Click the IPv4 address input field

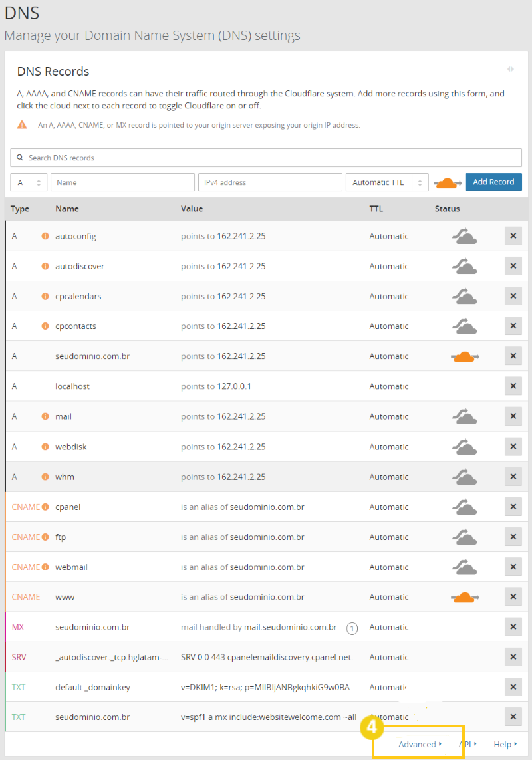(270, 182)
